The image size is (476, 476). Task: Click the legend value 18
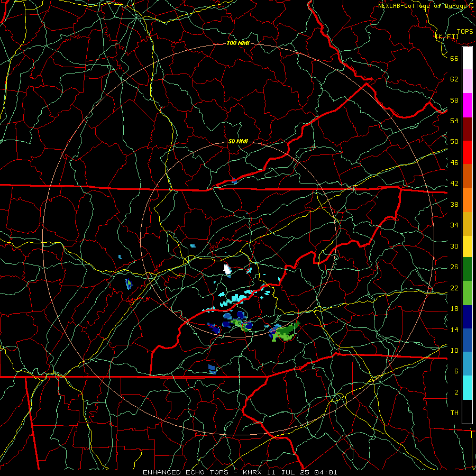click(454, 309)
